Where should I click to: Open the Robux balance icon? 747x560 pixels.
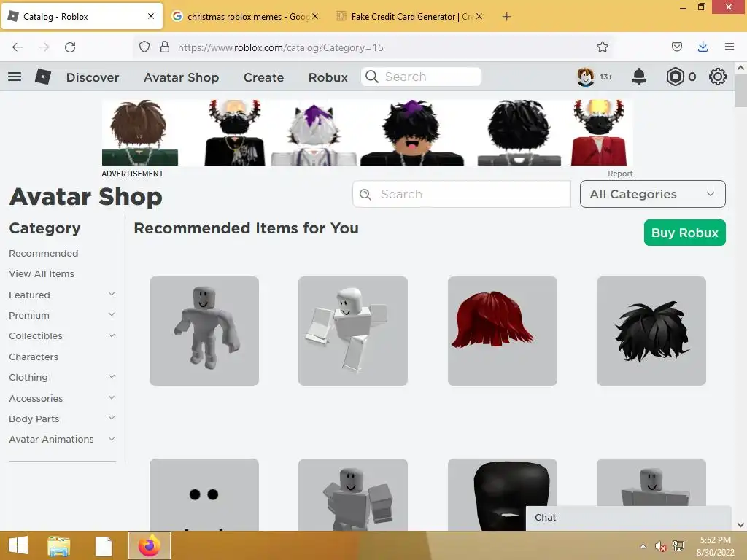pyautogui.click(x=675, y=77)
